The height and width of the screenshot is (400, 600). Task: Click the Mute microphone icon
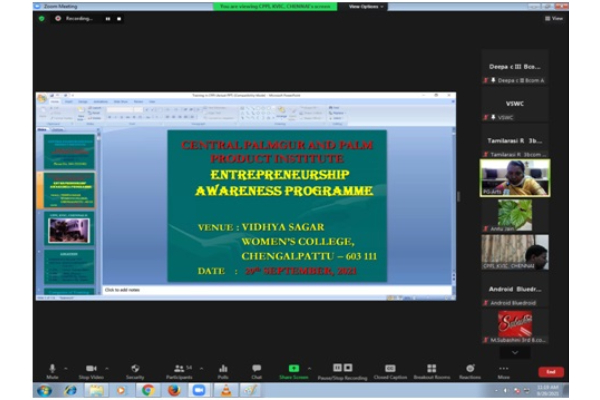(x=52, y=369)
